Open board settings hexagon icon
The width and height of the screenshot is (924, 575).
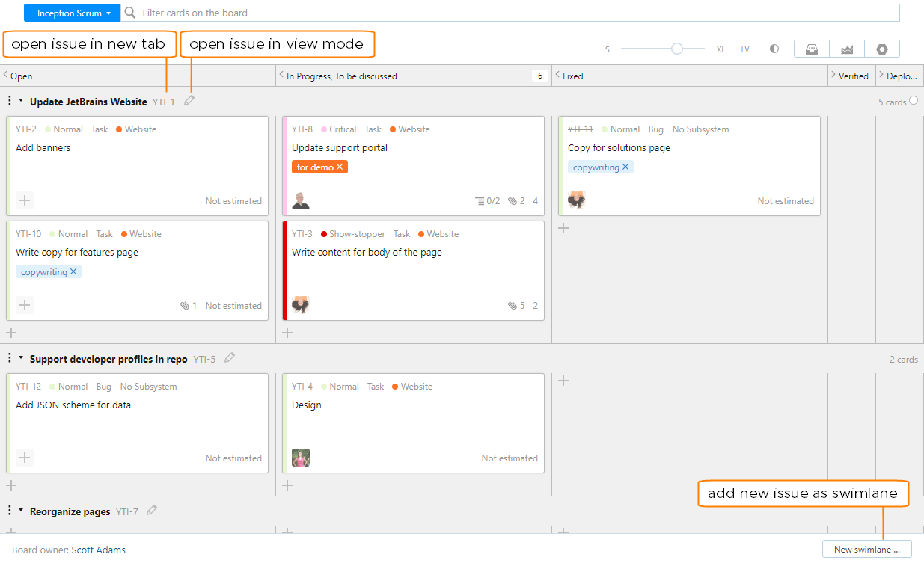tap(882, 49)
